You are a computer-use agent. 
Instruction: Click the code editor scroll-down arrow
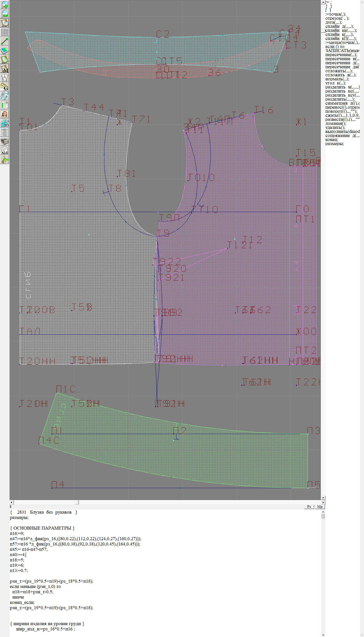323,635
